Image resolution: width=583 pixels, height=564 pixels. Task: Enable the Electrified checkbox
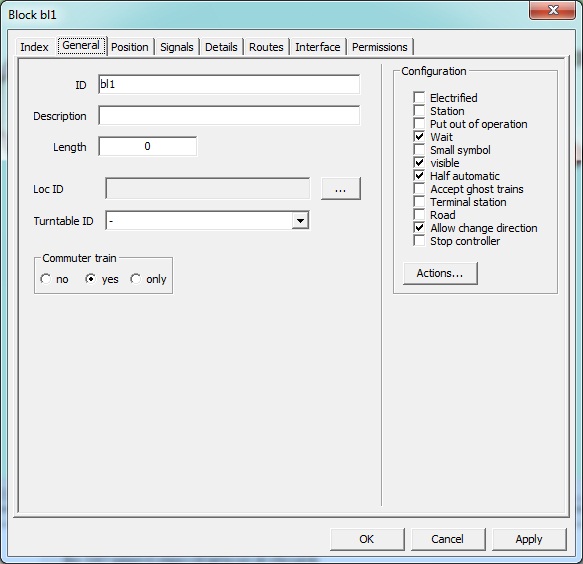tap(419, 98)
